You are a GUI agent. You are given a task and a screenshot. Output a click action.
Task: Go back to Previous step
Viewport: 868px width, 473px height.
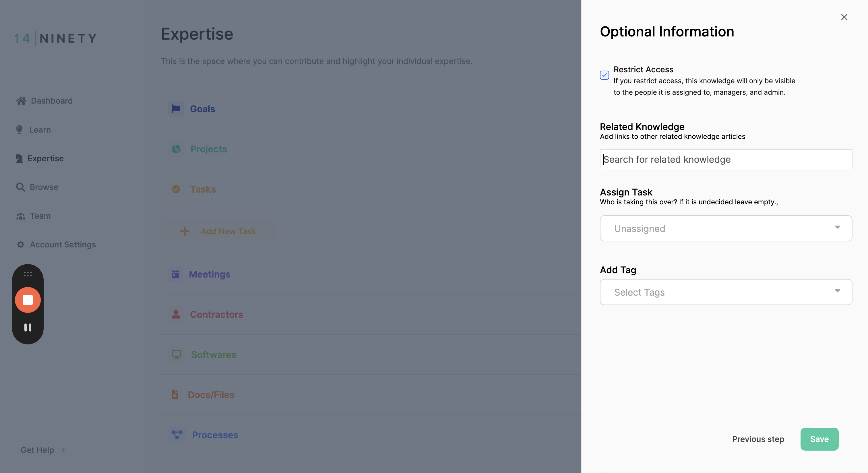click(x=758, y=439)
